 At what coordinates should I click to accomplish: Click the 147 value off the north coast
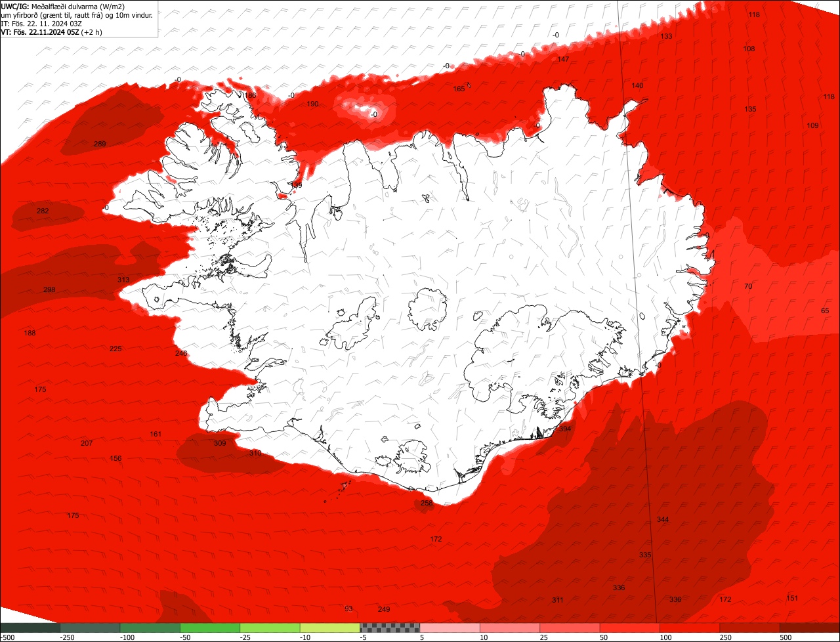[563, 59]
